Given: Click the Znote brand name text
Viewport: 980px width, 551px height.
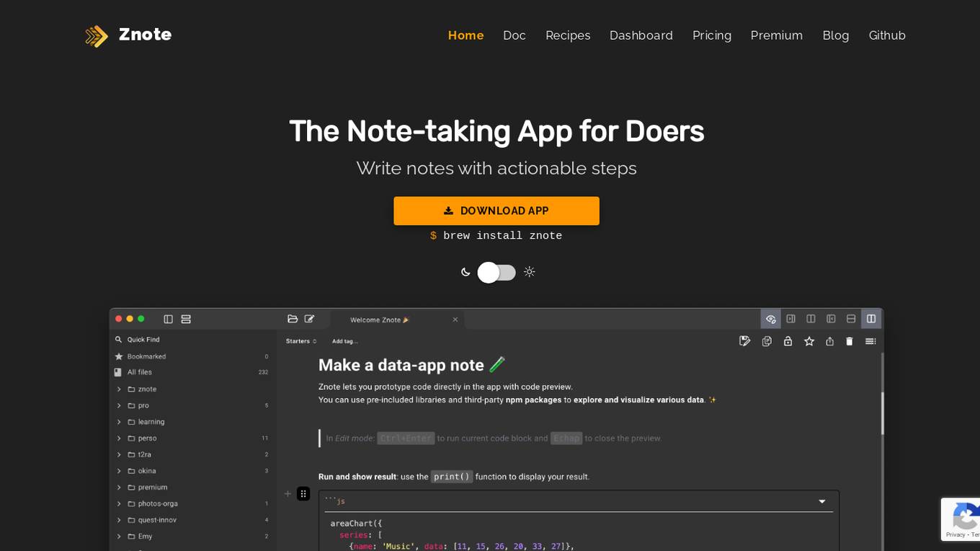Looking at the screenshot, I should [145, 35].
